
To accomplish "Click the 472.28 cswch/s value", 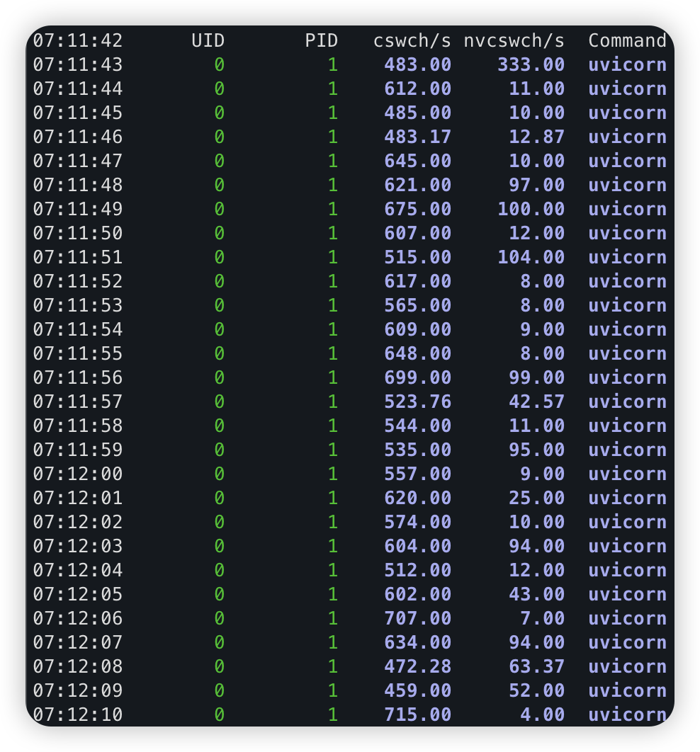I will tap(417, 667).
